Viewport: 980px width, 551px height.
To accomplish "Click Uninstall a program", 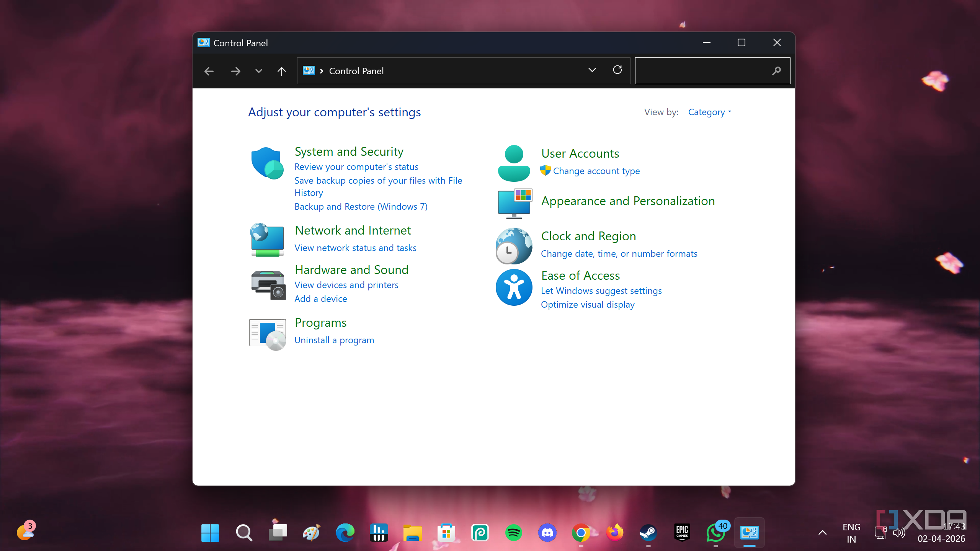I will pyautogui.click(x=334, y=340).
